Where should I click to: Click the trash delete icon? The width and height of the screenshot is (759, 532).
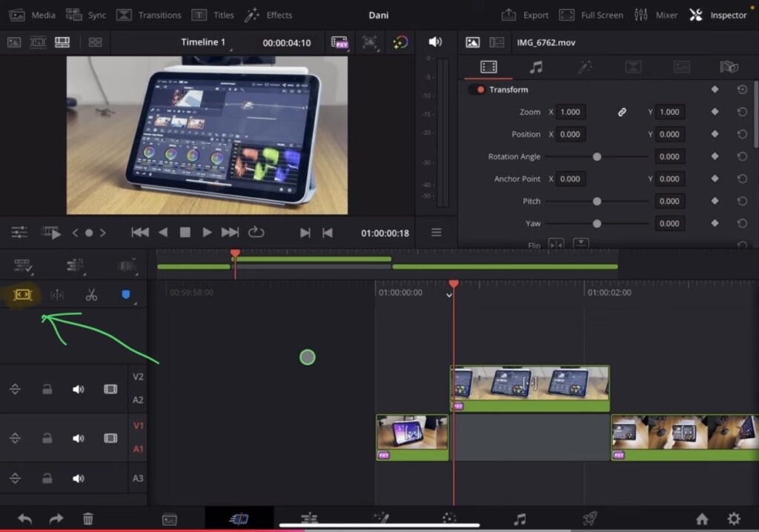[x=88, y=519]
